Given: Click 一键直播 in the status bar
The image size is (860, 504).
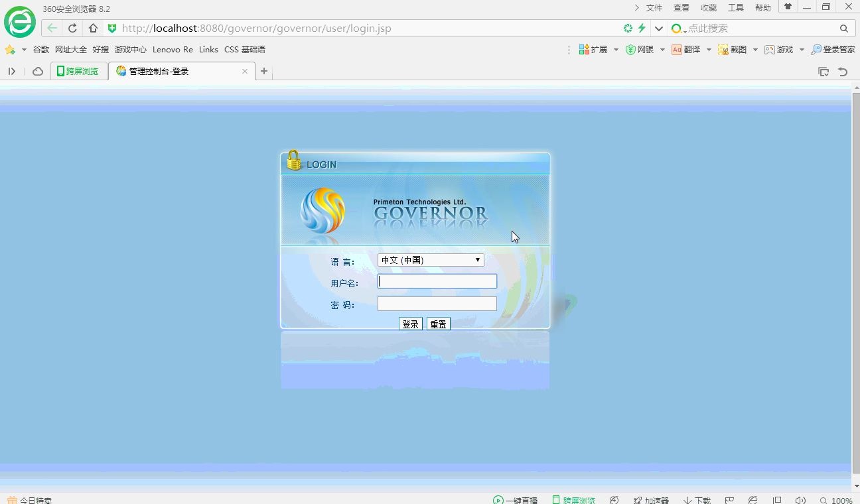Looking at the screenshot, I should coord(516,501).
